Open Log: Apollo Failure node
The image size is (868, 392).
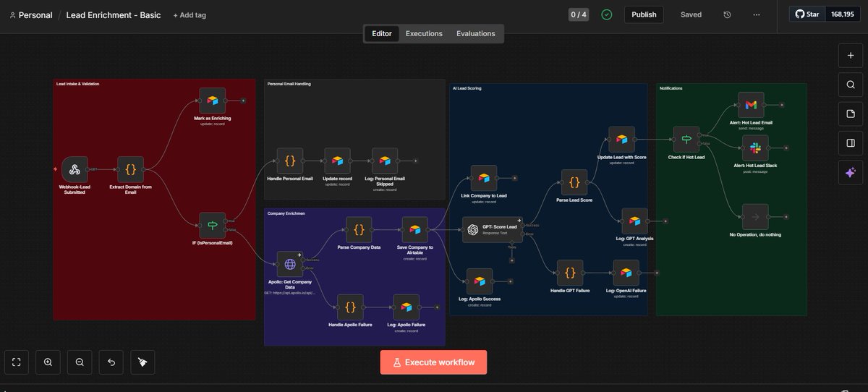click(407, 307)
